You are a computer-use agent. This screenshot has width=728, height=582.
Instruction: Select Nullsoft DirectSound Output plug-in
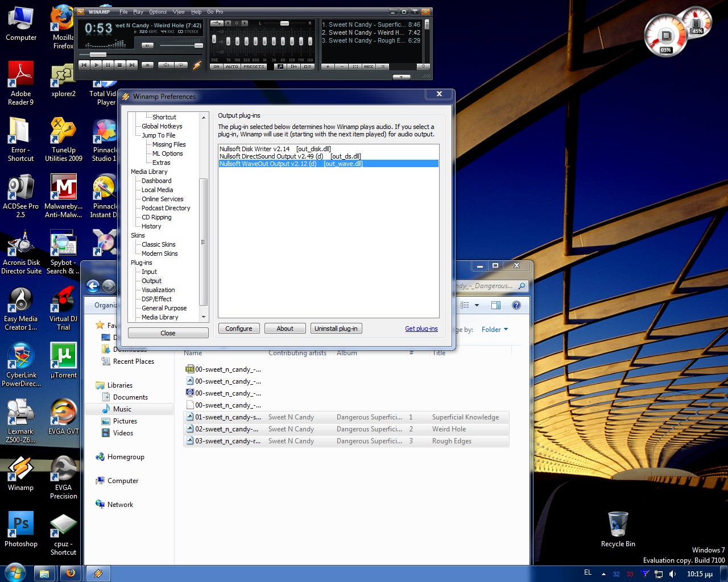328,156
